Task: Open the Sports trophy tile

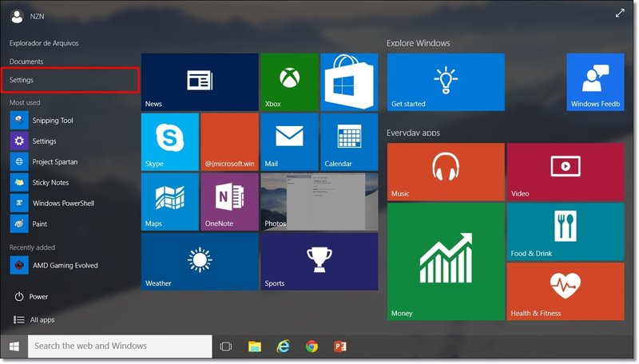Action: point(319,261)
